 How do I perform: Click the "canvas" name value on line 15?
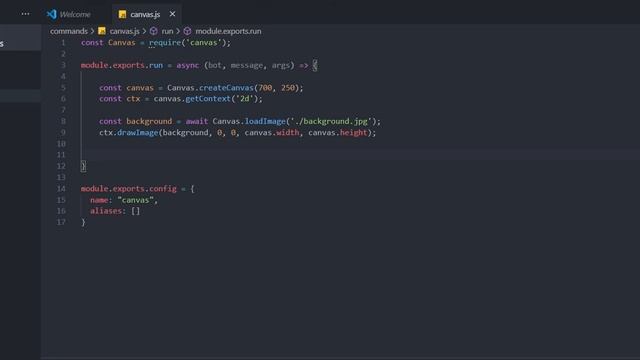coord(135,200)
